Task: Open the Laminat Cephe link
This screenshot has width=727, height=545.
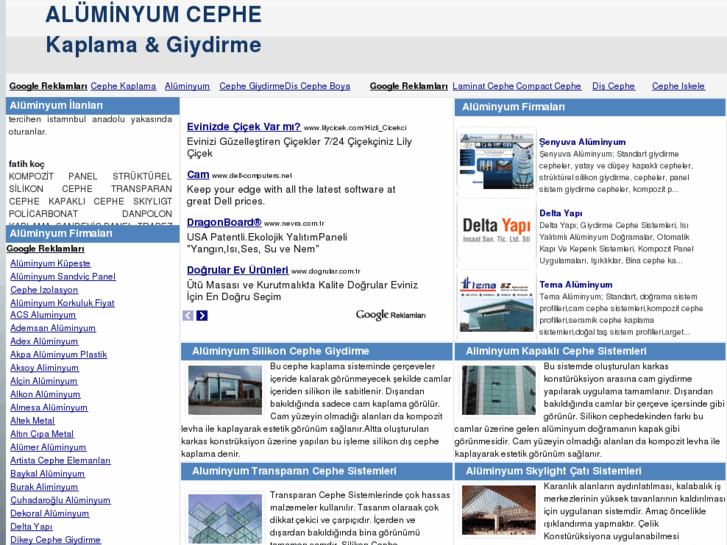Action: (483, 86)
